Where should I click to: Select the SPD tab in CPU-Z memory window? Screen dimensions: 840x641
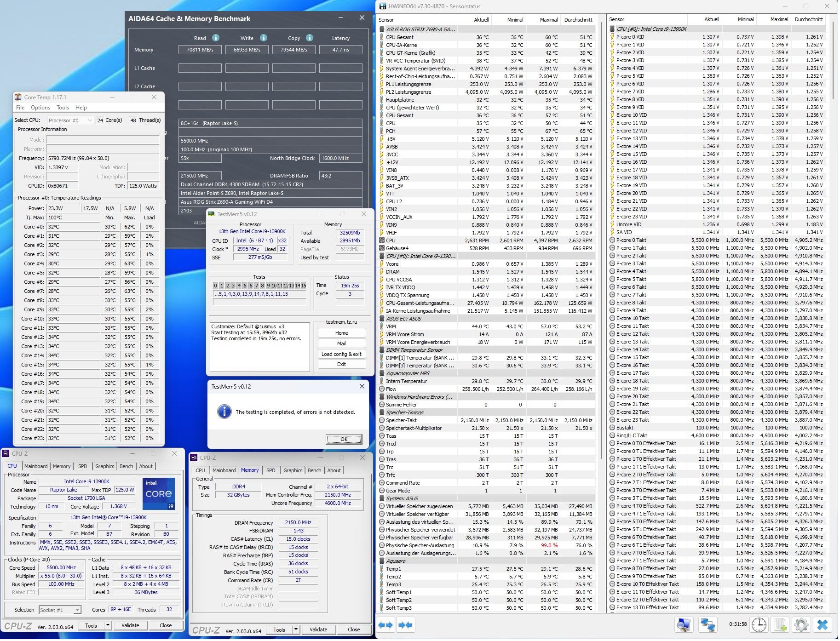[x=271, y=470]
